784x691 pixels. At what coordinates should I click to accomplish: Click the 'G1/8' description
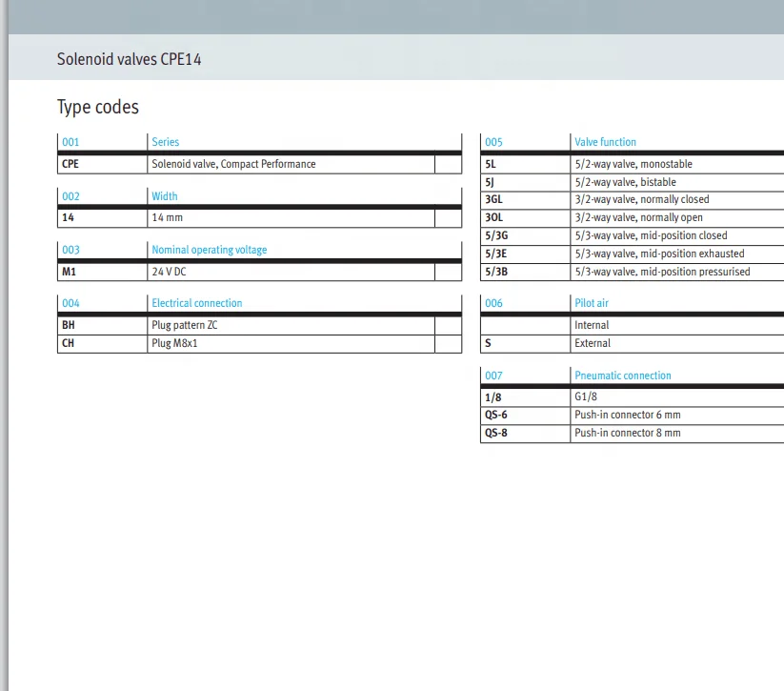(x=586, y=396)
